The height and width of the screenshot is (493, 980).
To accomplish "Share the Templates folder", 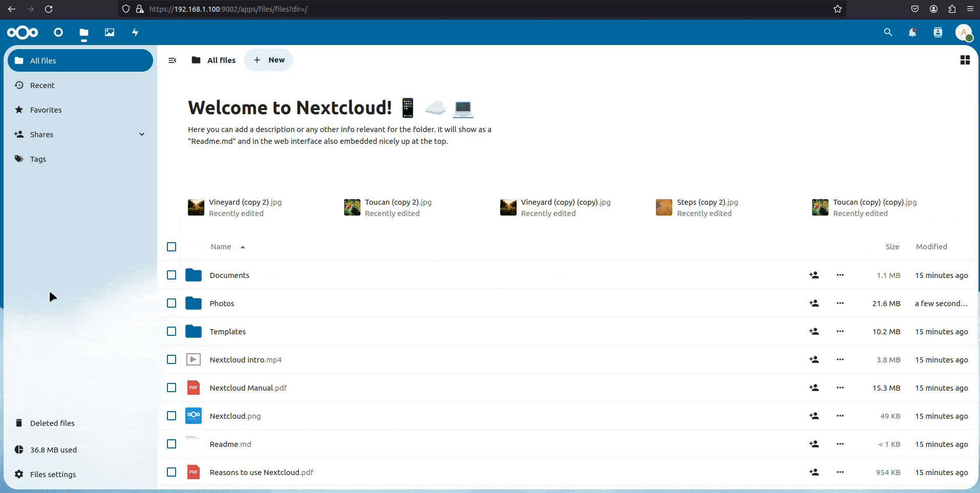I will coord(814,331).
